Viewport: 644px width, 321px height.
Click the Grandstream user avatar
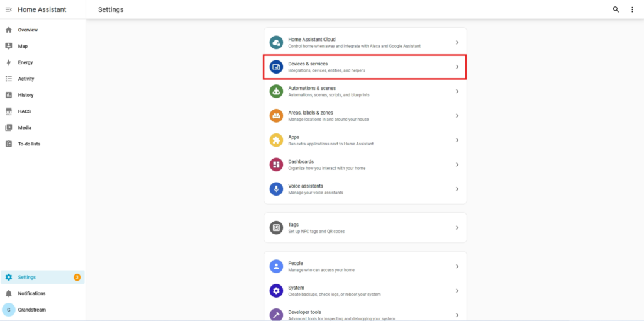(x=9, y=310)
